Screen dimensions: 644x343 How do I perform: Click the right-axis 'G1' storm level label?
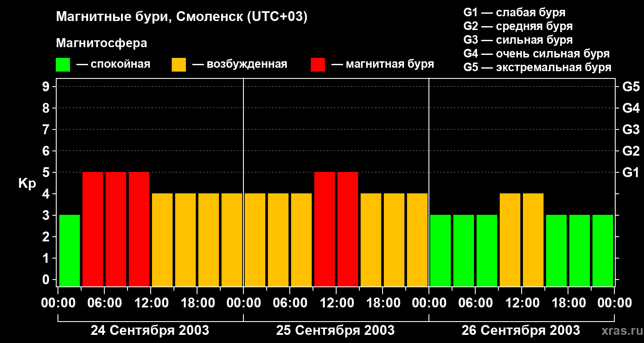[x=631, y=173]
